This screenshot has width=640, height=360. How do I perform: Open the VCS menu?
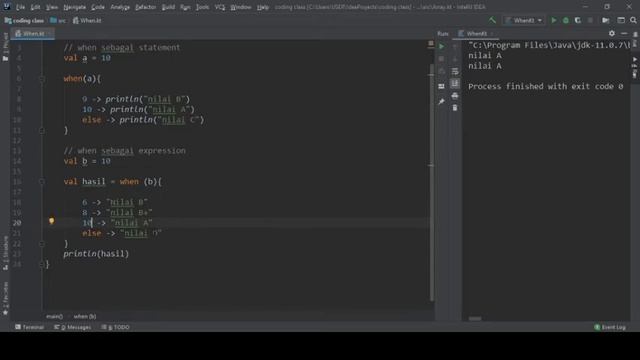[220, 7]
